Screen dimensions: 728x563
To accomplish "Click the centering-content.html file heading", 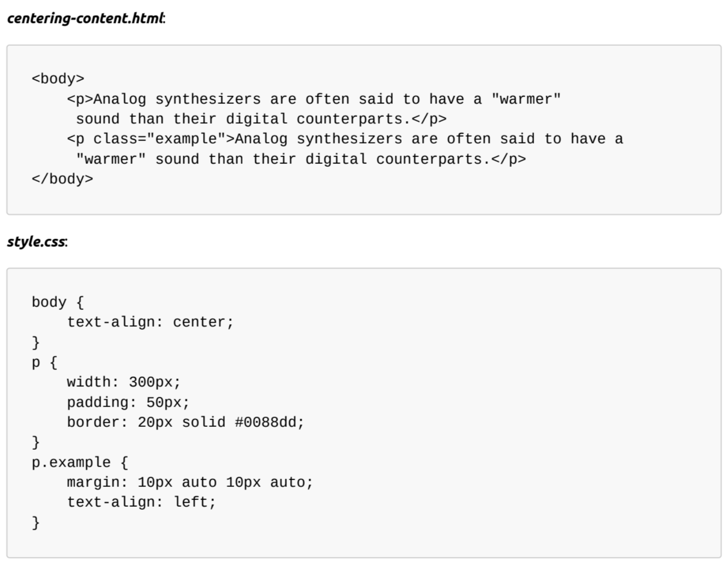I will click(x=85, y=18).
